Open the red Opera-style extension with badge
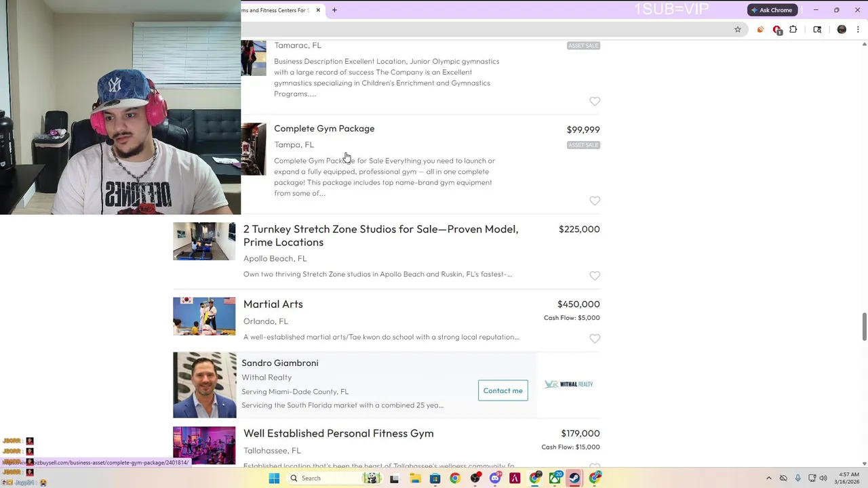868x488 pixels. tap(777, 30)
